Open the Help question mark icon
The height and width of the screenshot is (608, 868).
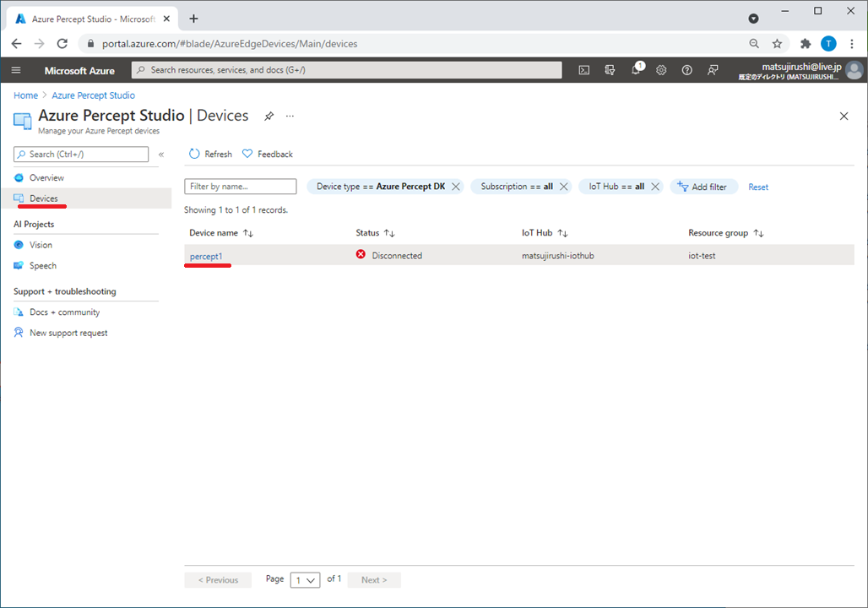click(x=687, y=70)
